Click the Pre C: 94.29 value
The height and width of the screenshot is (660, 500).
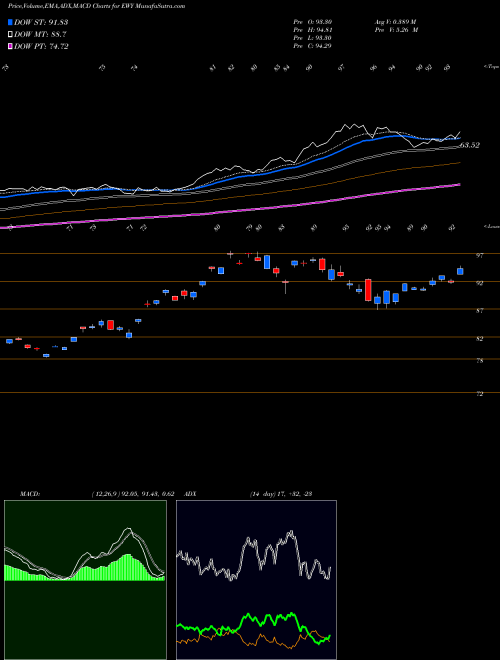tap(313, 46)
